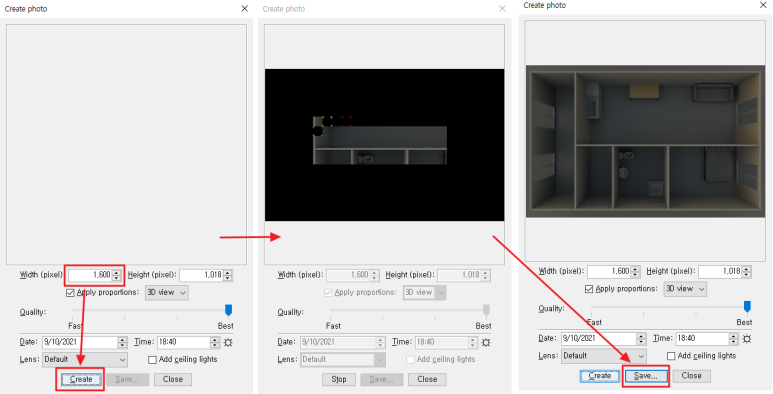Close middle Create photo dialog with X
This screenshot has height=394, width=773.
pos(502,8)
